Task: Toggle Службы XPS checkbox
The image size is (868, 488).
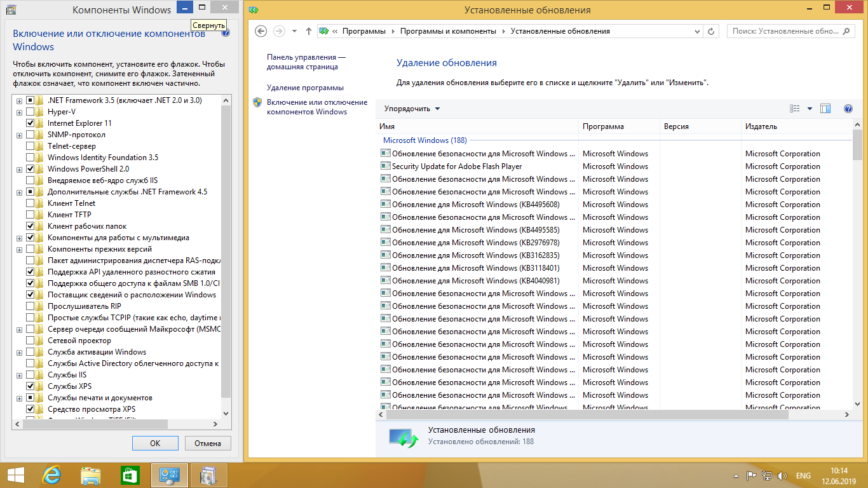Action: 31,386
